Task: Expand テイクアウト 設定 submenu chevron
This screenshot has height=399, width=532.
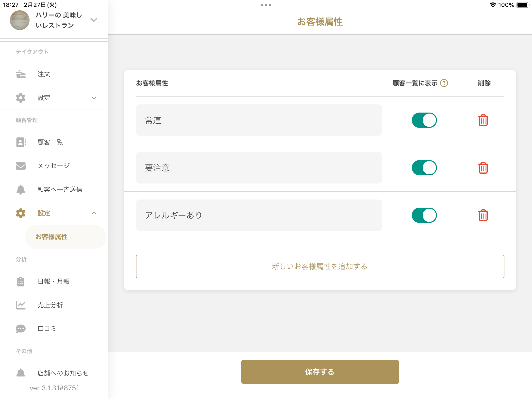Action: click(x=94, y=98)
